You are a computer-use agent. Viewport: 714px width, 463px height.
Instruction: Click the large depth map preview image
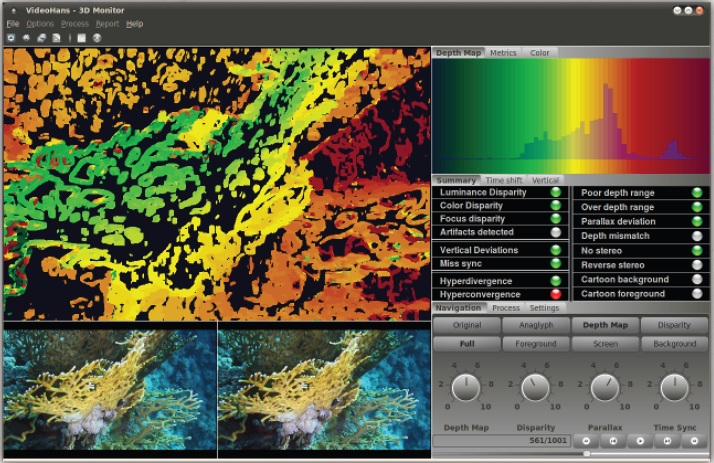[217, 184]
